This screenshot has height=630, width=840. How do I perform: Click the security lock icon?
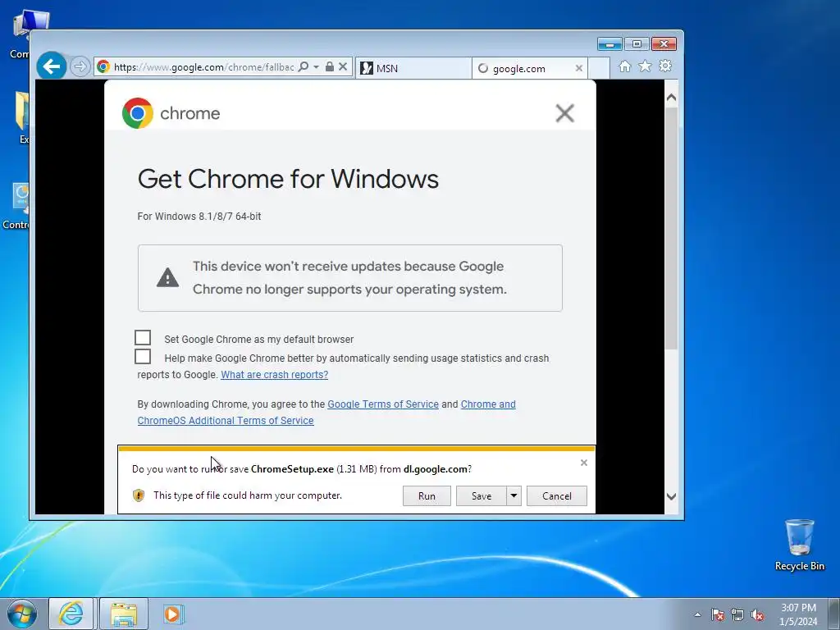point(330,67)
